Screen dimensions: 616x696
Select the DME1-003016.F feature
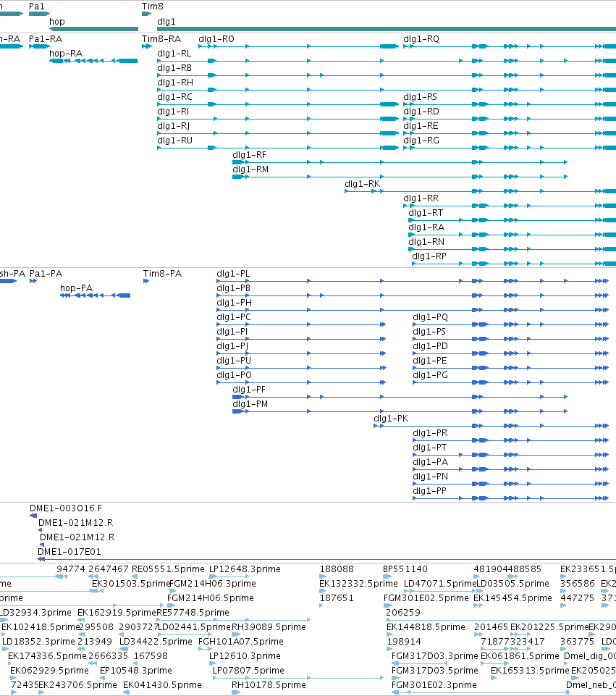tap(33, 516)
